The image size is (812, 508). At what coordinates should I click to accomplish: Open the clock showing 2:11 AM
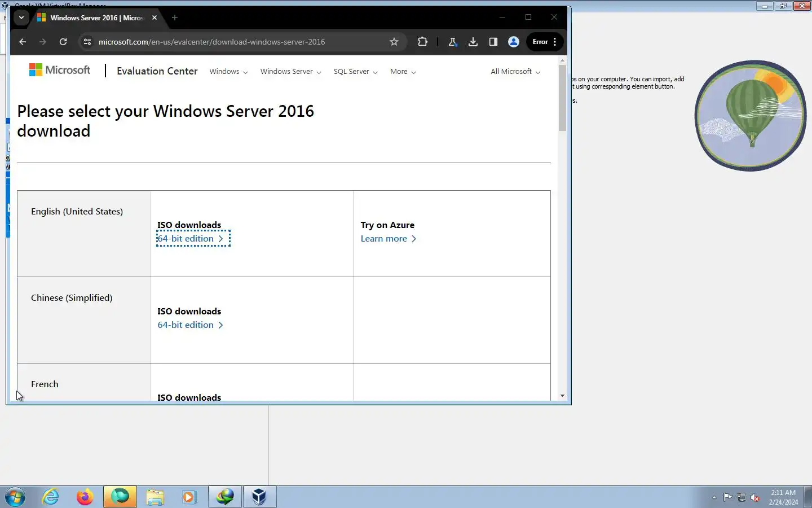coord(783,497)
